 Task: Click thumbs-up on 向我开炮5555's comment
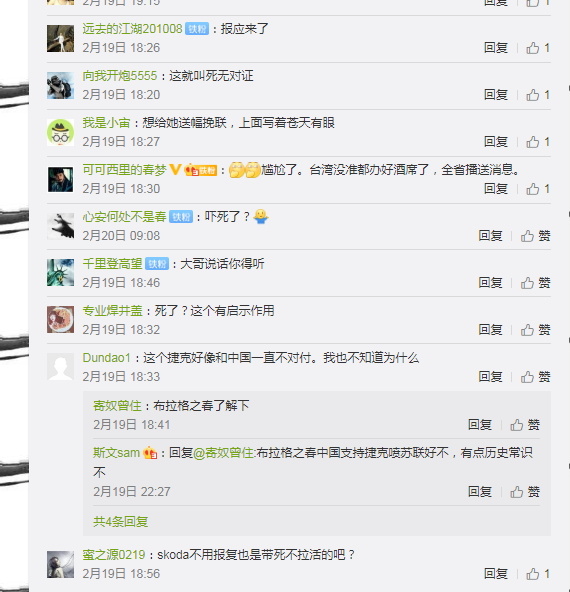coord(538,95)
